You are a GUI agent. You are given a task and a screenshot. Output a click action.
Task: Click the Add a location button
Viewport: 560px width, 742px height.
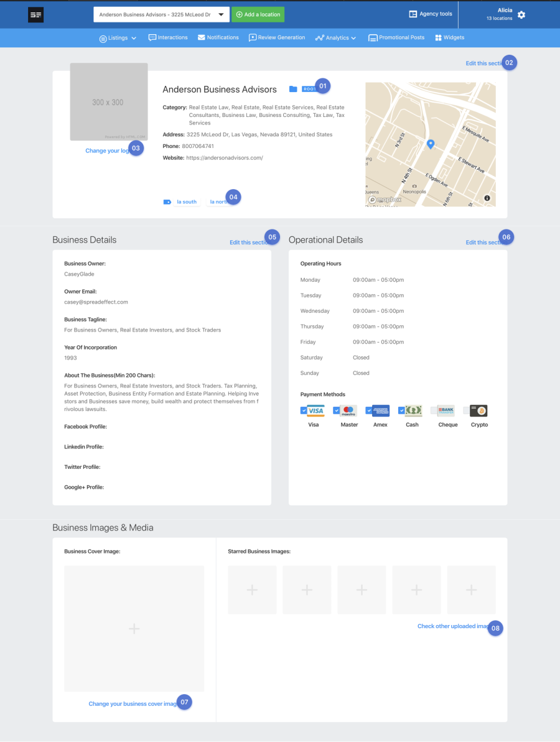pos(258,15)
